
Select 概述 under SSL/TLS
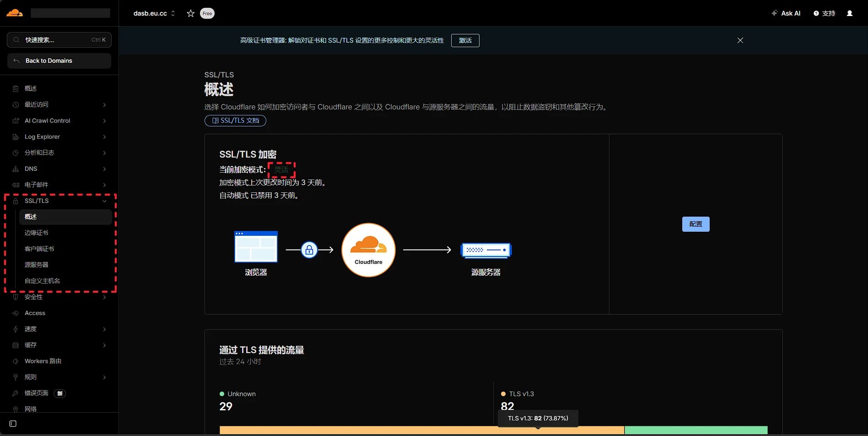(x=65, y=217)
